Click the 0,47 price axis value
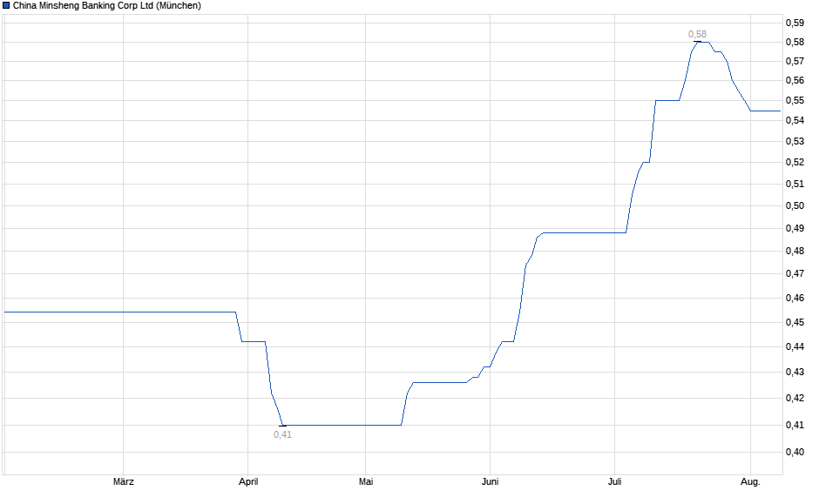Image resolution: width=819 pixels, height=504 pixels. click(x=795, y=273)
